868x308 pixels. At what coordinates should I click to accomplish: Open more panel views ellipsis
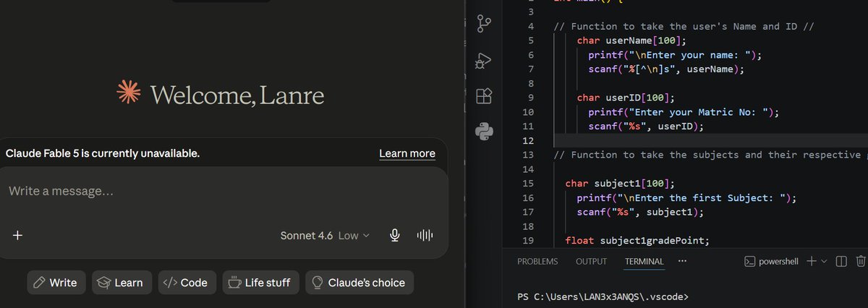tap(682, 261)
